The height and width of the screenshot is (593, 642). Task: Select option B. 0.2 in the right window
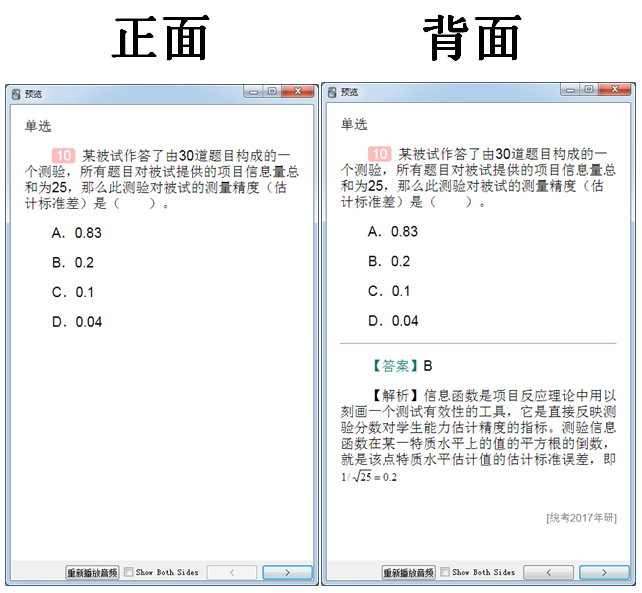(389, 261)
